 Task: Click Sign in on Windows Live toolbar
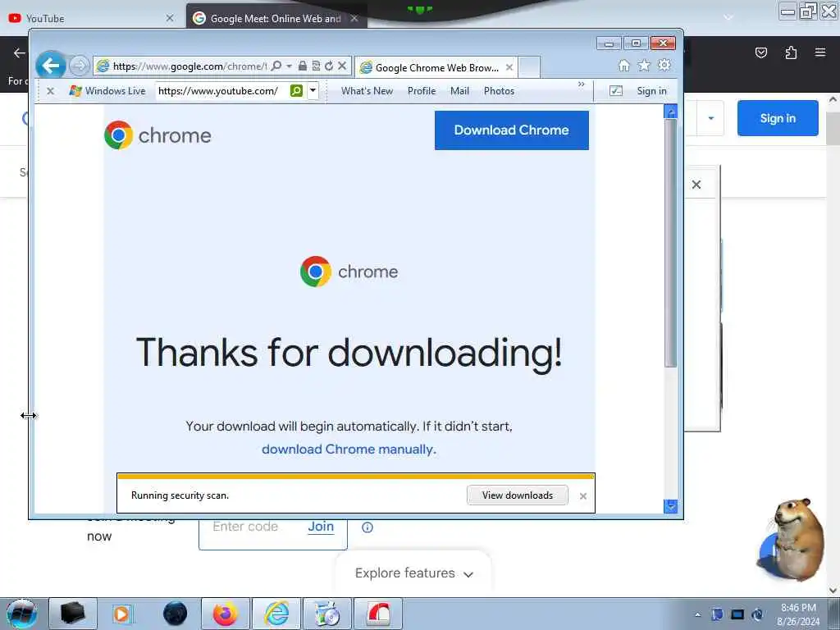click(x=652, y=91)
